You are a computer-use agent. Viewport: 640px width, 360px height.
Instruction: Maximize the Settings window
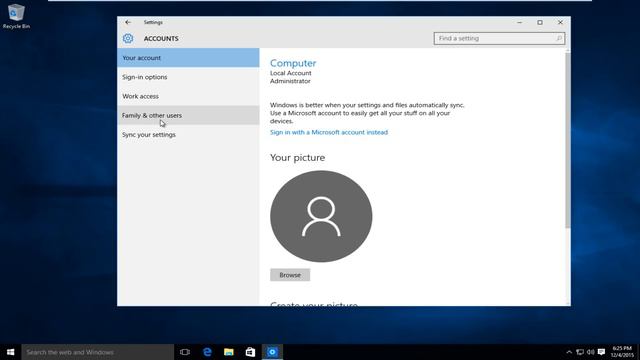click(540, 22)
